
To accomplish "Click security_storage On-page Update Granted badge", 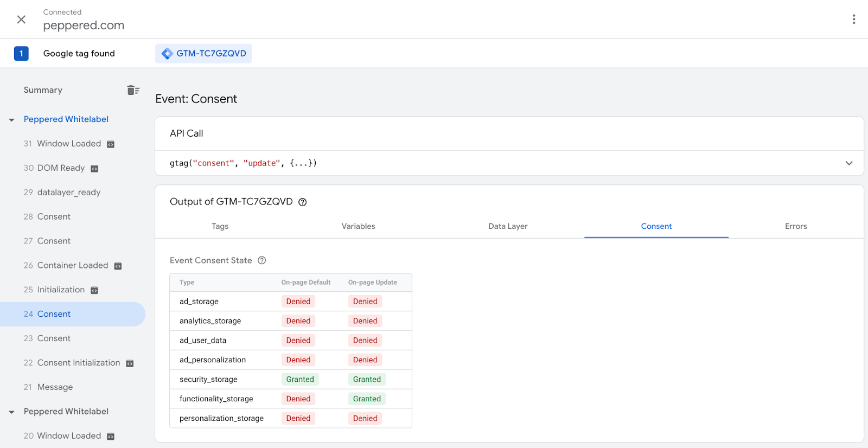I will (367, 379).
